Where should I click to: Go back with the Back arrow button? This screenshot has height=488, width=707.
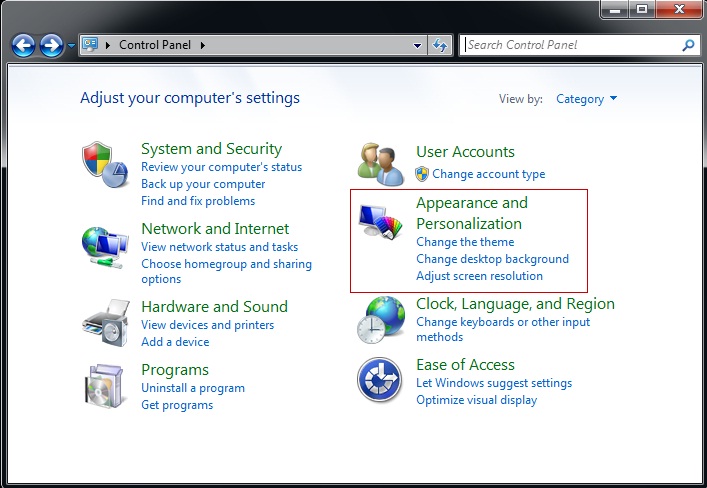tap(24, 45)
